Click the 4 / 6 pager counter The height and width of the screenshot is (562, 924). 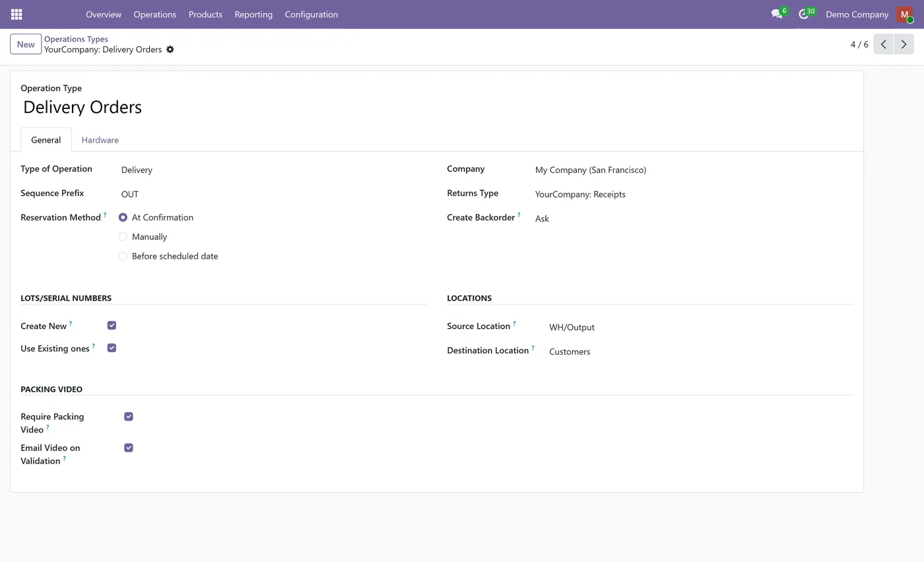click(x=859, y=44)
